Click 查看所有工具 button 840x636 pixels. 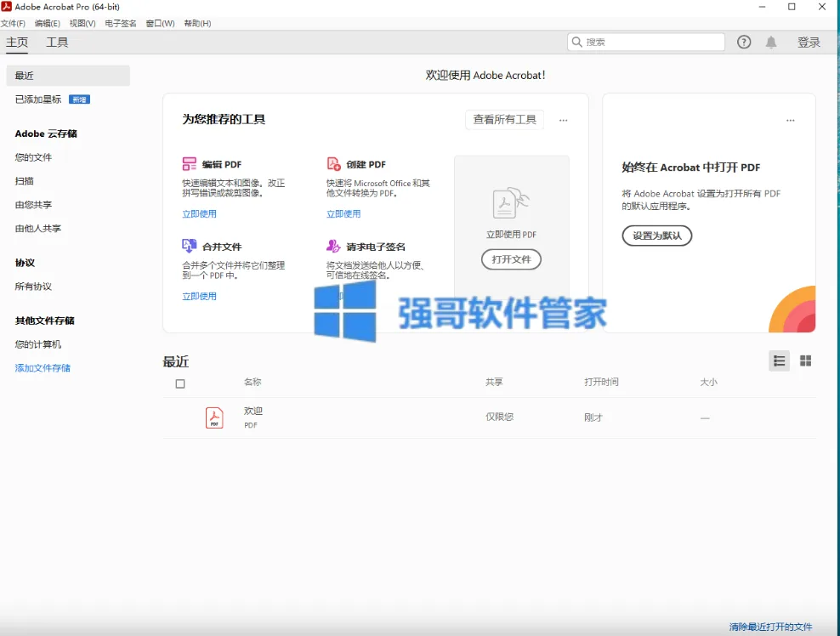(x=504, y=120)
